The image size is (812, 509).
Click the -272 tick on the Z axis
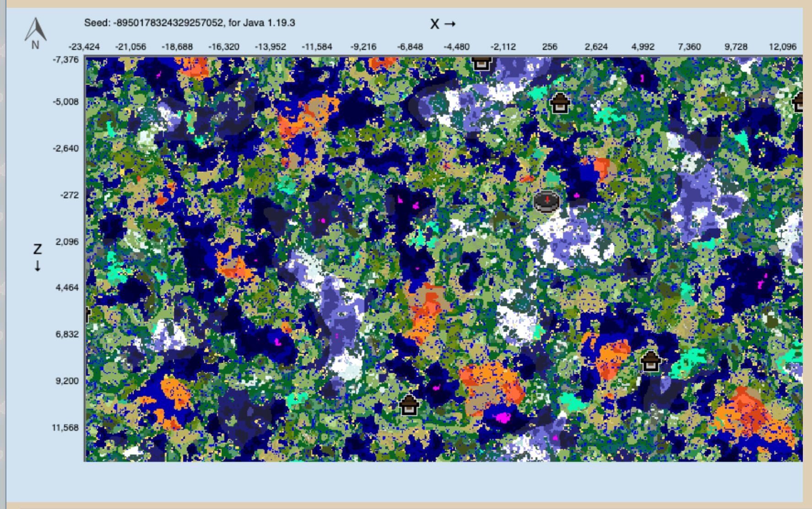point(69,195)
